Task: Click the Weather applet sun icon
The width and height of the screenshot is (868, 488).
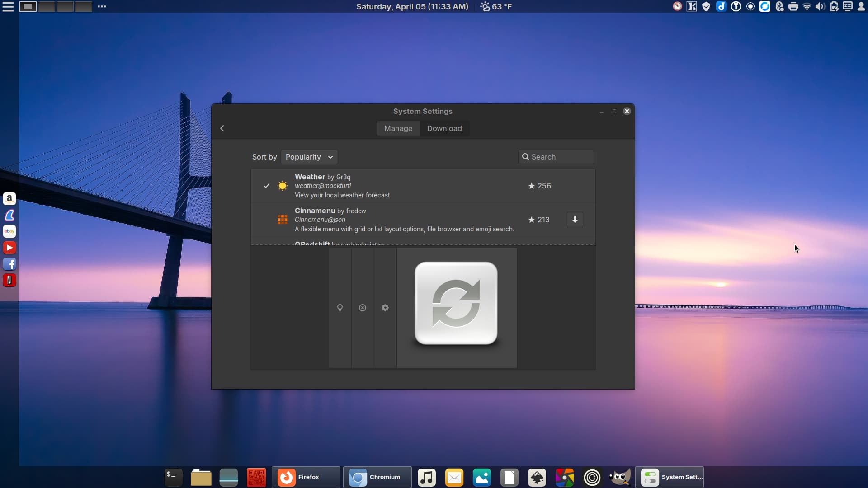Action: (283, 186)
